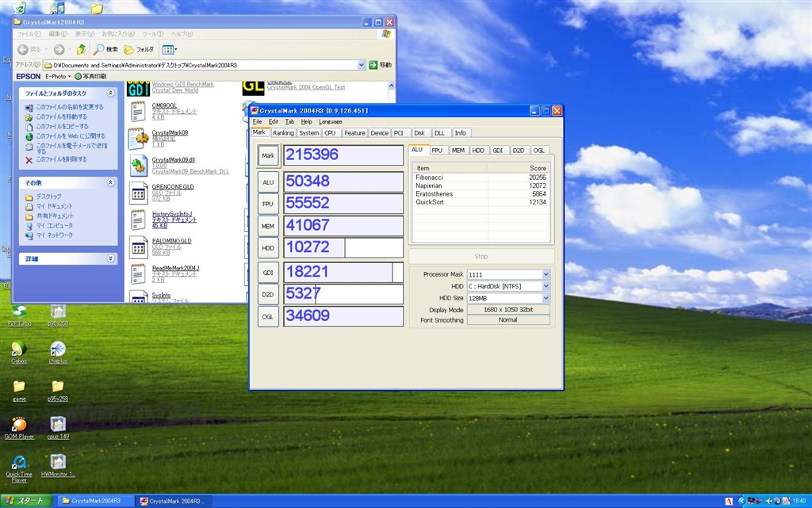The height and width of the screenshot is (508, 812).
Task: Open the Processor Mask dropdown
Action: point(546,275)
